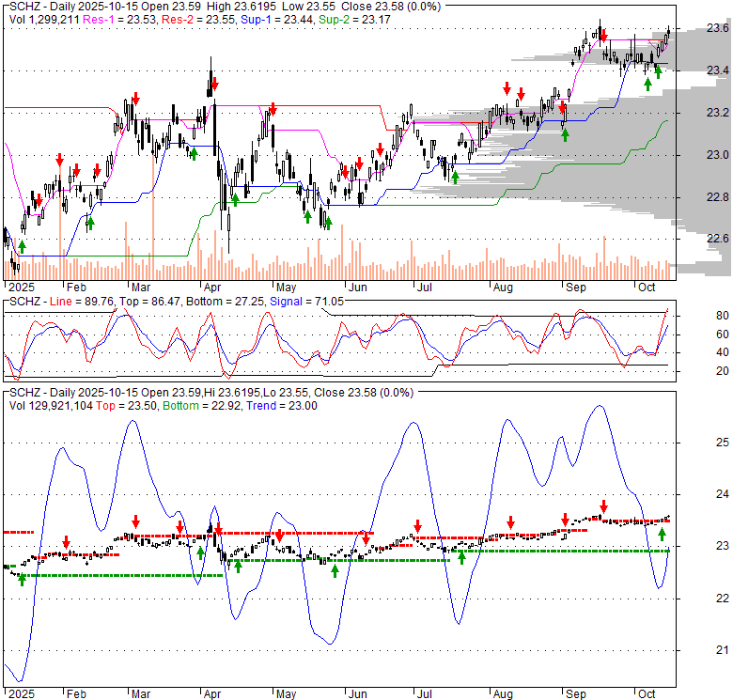This screenshot has width=733, height=700.
Task: Click the Vol 1,299,211 value in price chart
Action: [x=45, y=20]
